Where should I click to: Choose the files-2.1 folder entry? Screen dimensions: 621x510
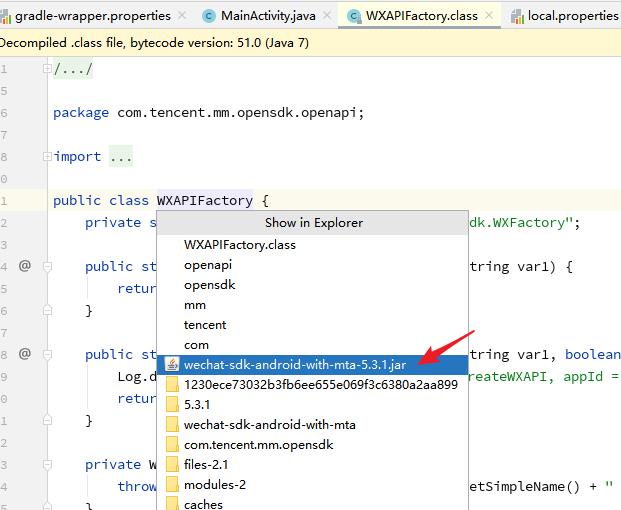[x=312, y=465]
